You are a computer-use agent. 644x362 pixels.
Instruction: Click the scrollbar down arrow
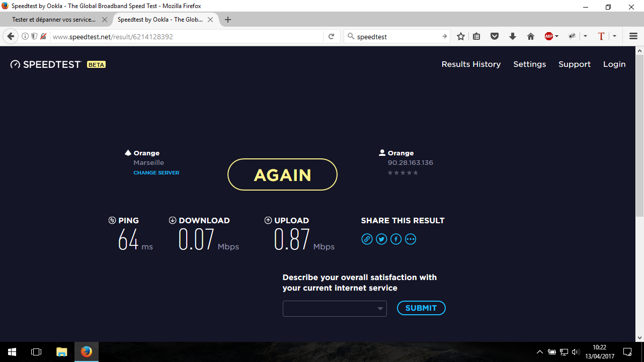click(640, 338)
